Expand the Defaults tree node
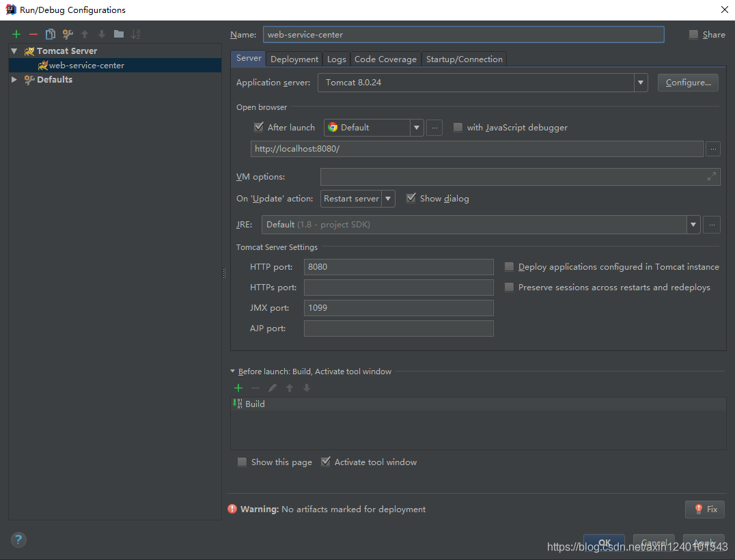The height and width of the screenshot is (560, 735). tap(14, 80)
